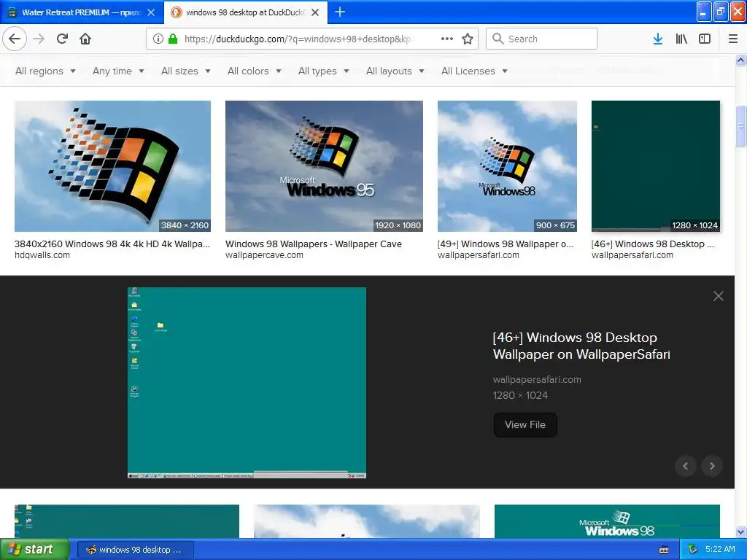Click the Windows 95 wallpaper thumbnail
The image size is (747, 560).
coord(324,166)
